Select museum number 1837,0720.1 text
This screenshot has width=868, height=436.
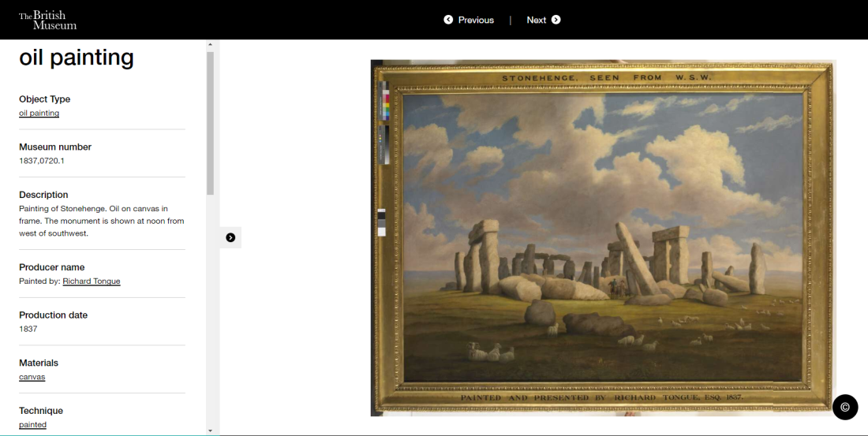42,161
